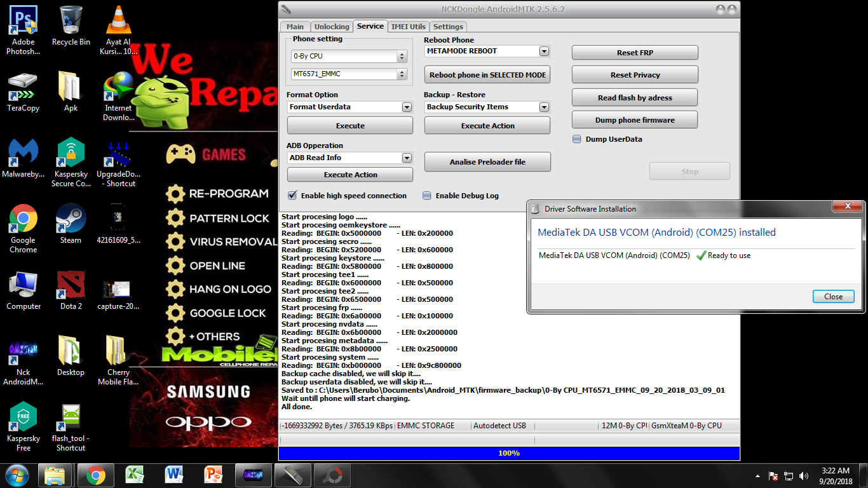Open the Desktop folder icon

click(71, 356)
